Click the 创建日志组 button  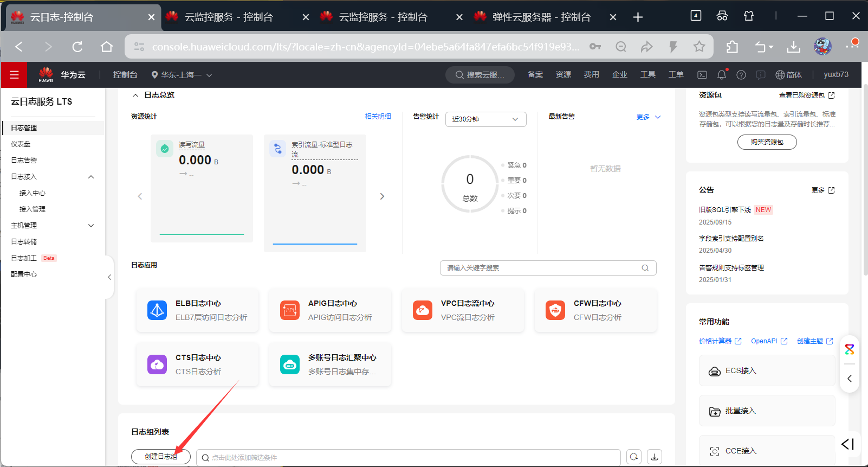(161, 457)
